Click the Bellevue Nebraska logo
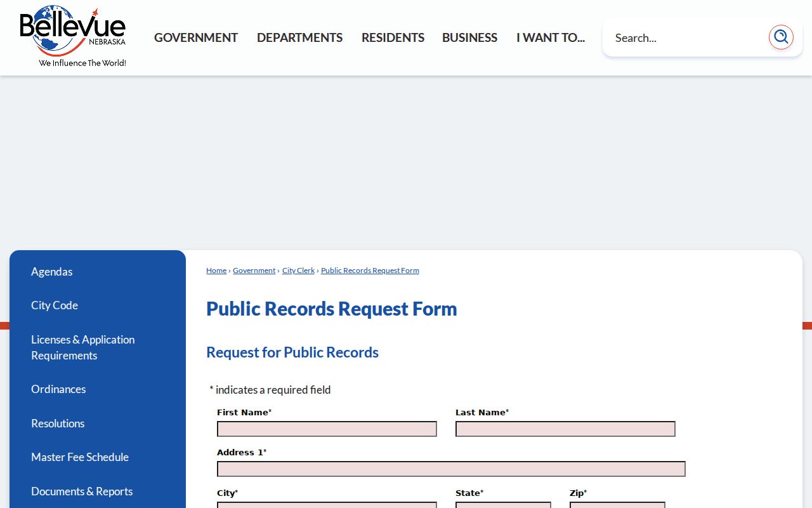812x508 pixels. pyautogui.click(x=73, y=37)
